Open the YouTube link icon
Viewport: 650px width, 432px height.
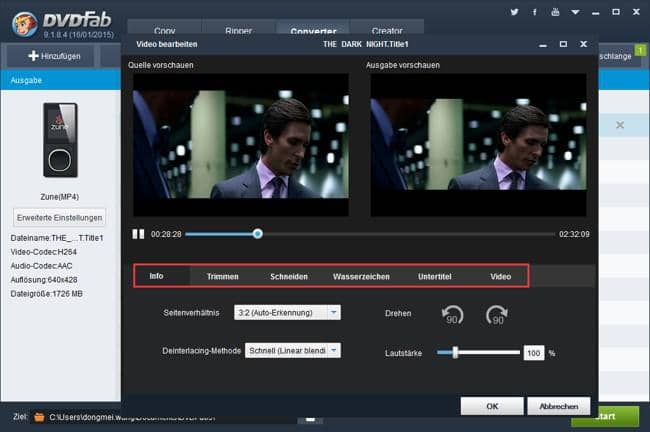[x=555, y=12]
